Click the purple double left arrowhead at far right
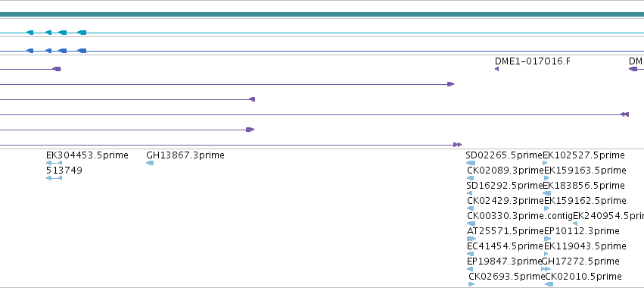The image size is (644, 288). click(x=624, y=114)
